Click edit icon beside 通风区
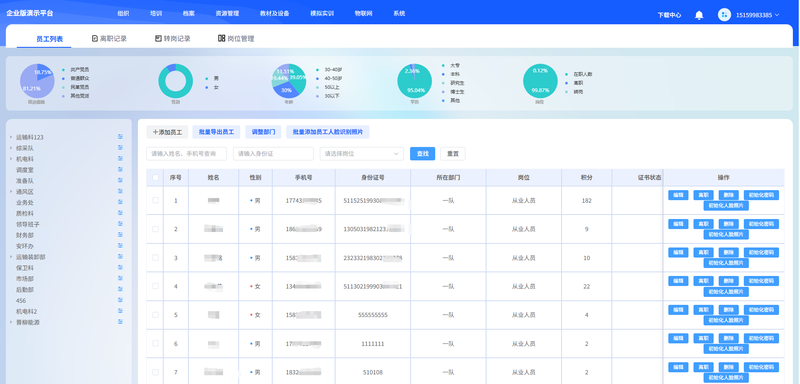Viewport: 800px width, 384px height. (120, 191)
